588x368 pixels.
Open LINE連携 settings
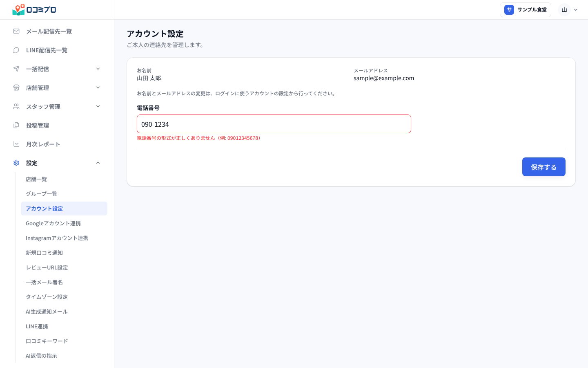[x=64, y=326]
